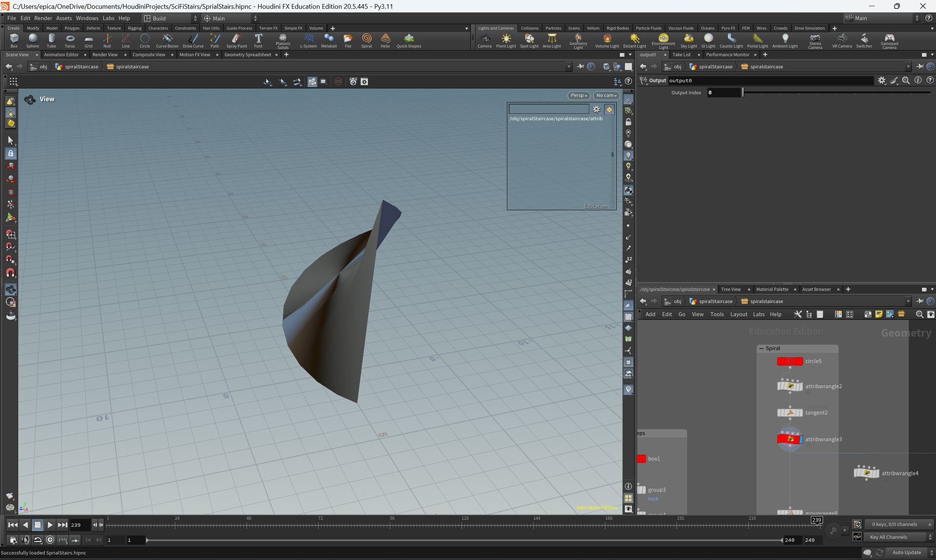Add a Spot Light
Image resolution: width=936 pixels, height=560 pixels.
[x=529, y=40]
